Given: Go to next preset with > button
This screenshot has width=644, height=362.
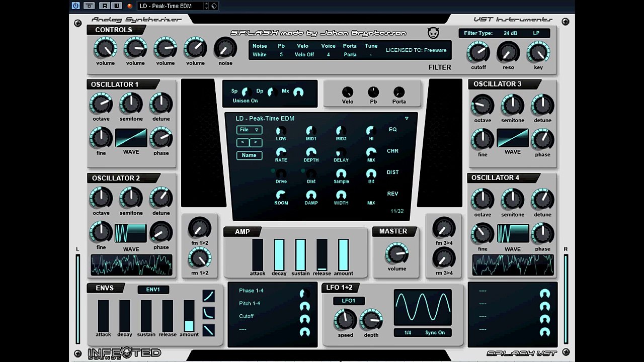Looking at the screenshot, I should coord(256,142).
